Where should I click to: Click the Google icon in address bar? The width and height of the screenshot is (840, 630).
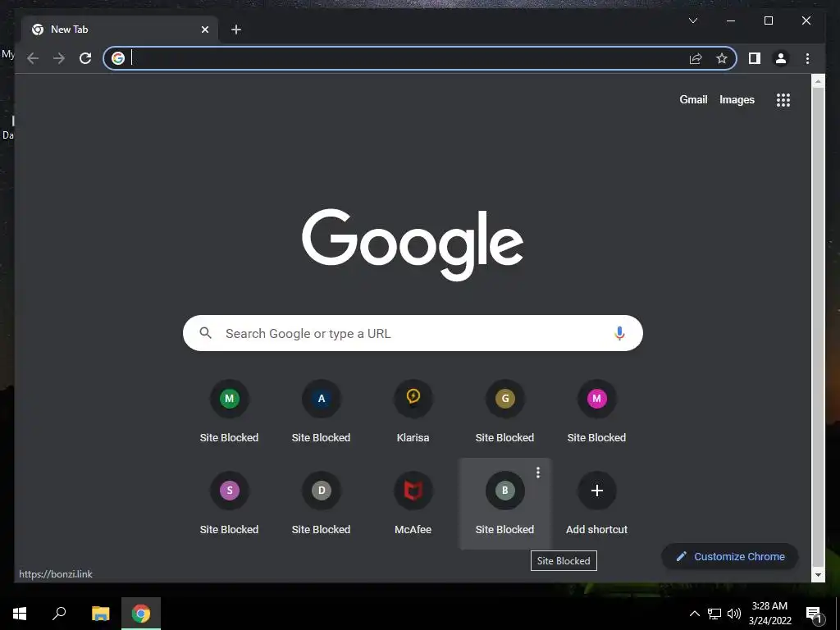tap(118, 58)
